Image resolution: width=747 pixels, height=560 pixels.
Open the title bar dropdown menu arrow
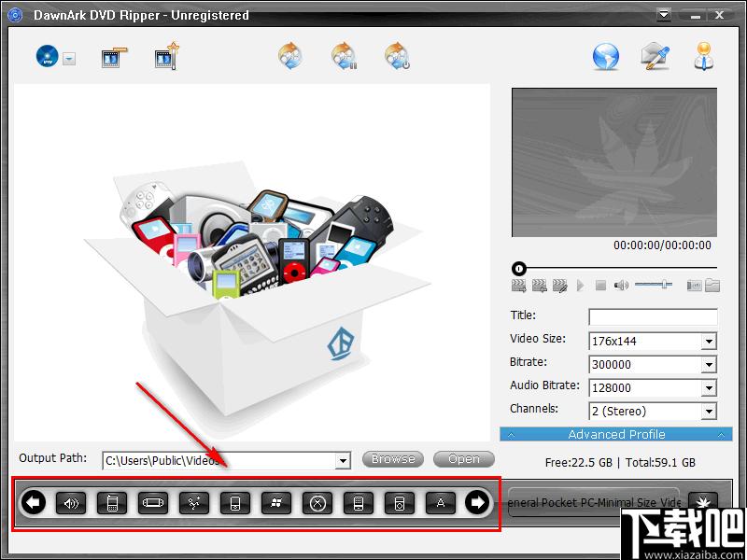click(x=664, y=15)
